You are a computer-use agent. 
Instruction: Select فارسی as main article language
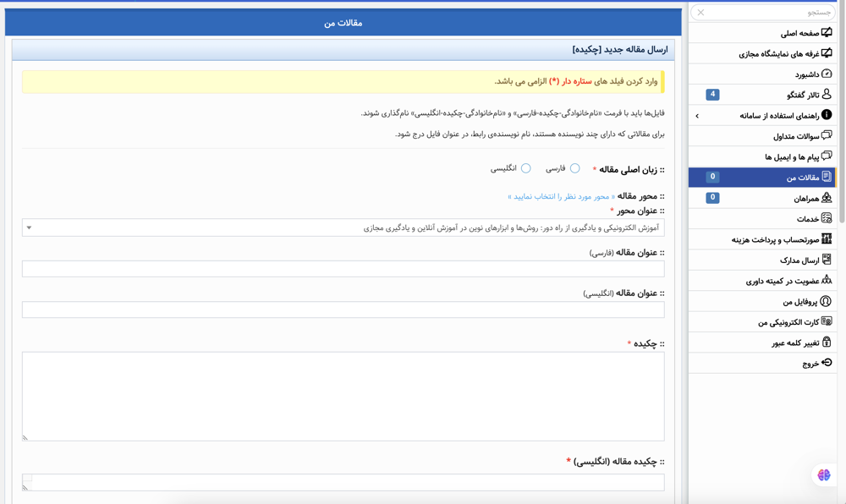(x=574, y=168)
